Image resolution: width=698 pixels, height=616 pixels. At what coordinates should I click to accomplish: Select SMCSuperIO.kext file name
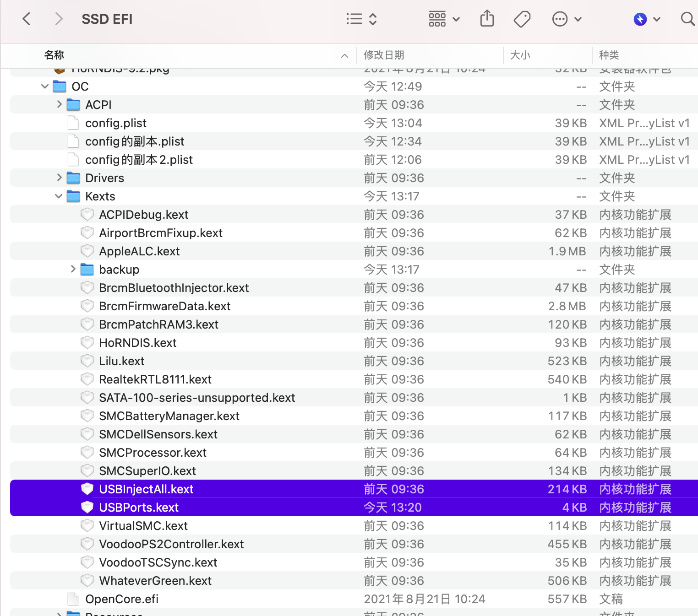coord(147,471)
